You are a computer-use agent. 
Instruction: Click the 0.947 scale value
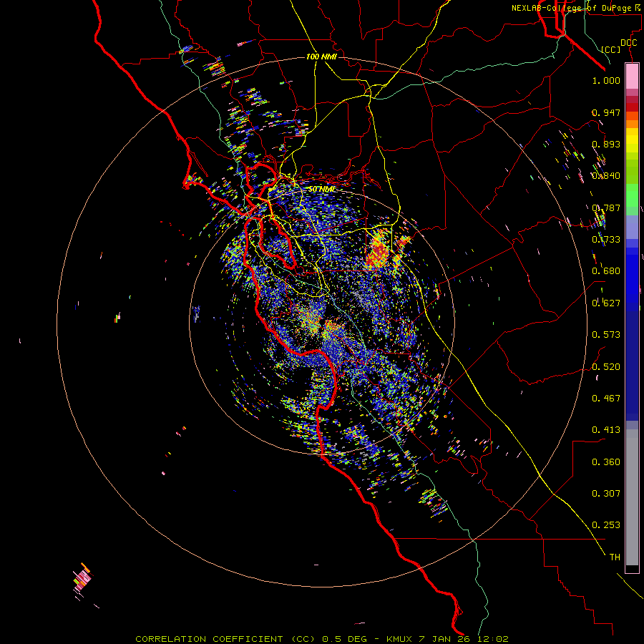(606, 112)
